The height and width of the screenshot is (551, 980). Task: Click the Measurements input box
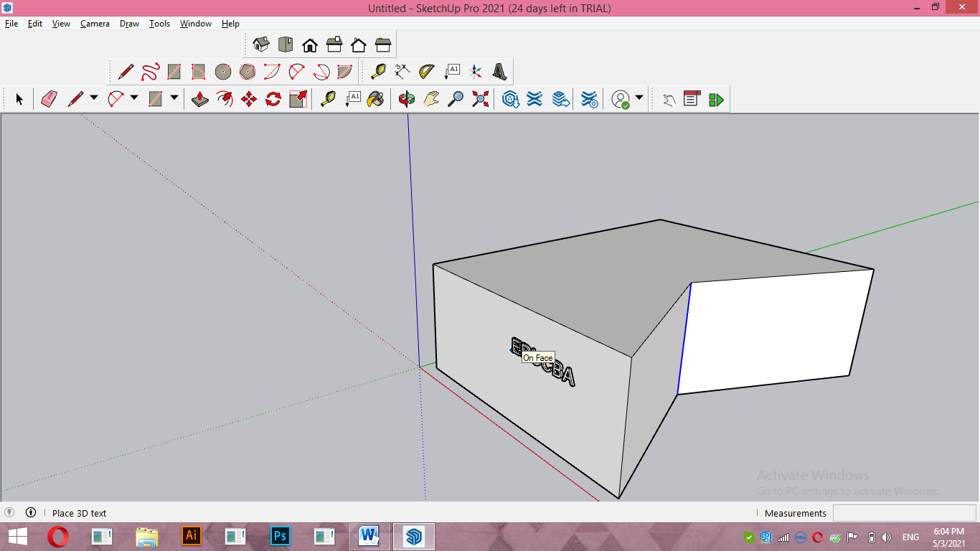(904, 513)
